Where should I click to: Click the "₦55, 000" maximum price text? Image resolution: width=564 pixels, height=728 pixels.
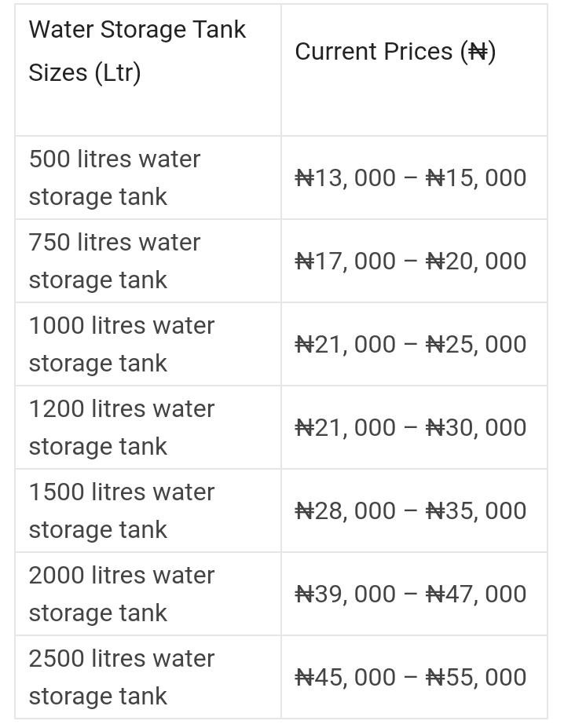(476, 678)
